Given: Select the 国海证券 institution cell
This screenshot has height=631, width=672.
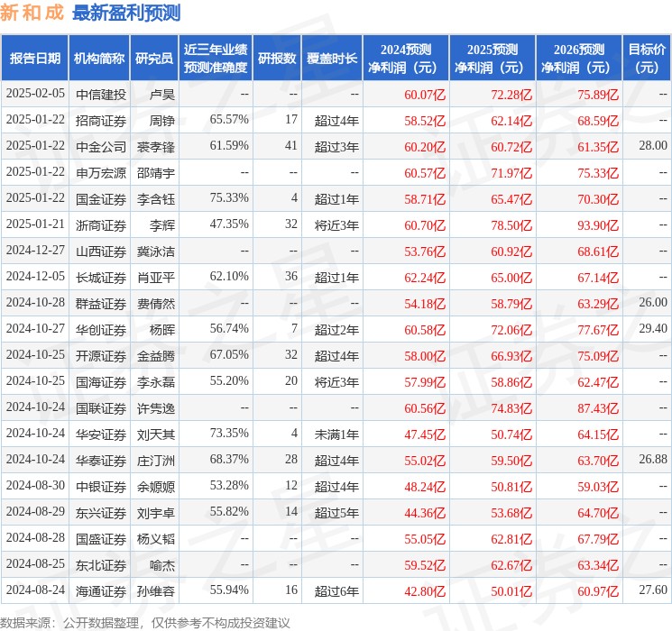Looking at the screenshot, I should [101, 382].
